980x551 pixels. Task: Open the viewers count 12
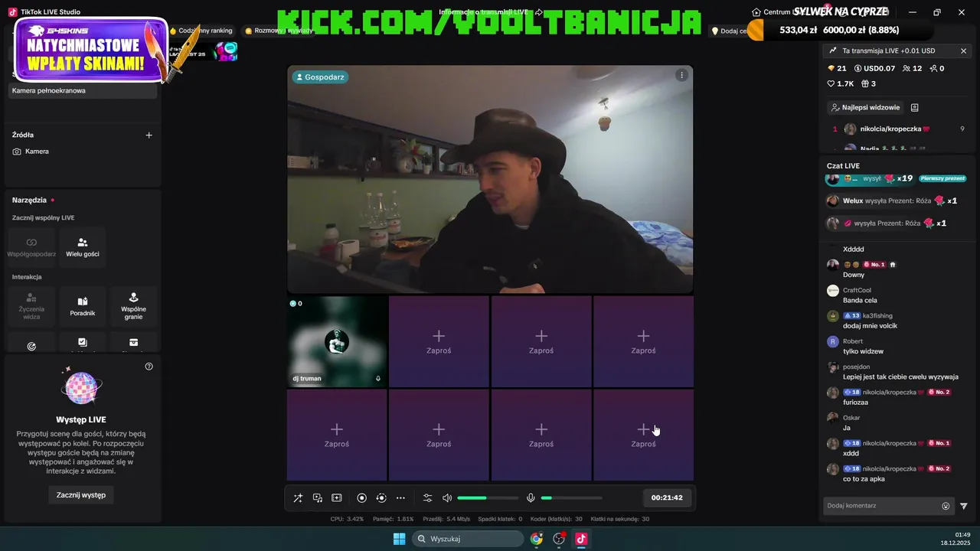(x=913, y=69)
